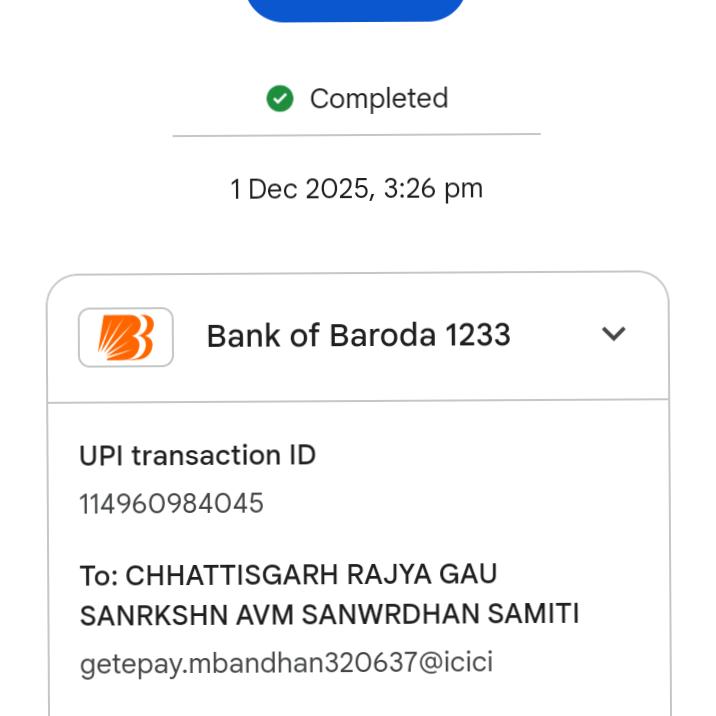
Task: Tap the account digits 1233
Action: click(478, 336)
